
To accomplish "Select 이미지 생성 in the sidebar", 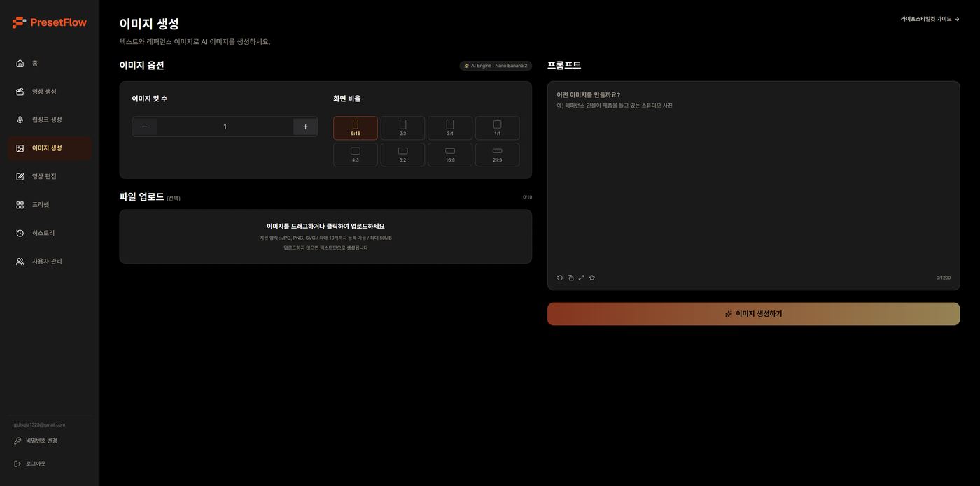I will tap(49, 148).
